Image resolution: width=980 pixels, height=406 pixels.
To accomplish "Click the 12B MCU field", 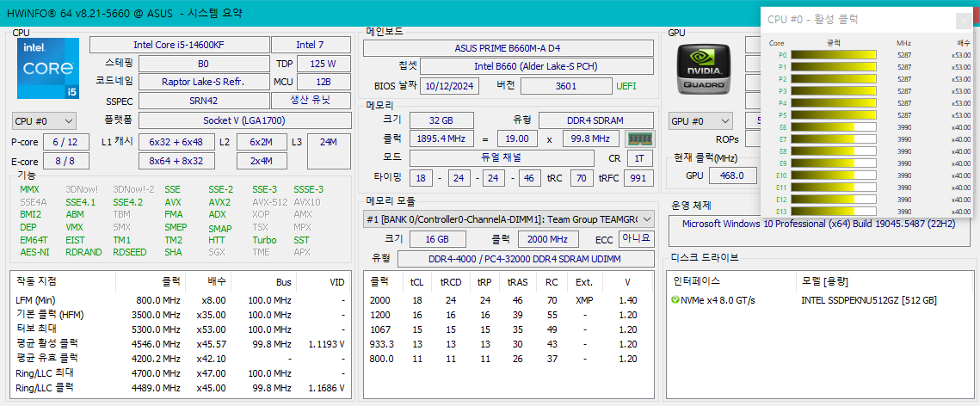I will (324, 82).
